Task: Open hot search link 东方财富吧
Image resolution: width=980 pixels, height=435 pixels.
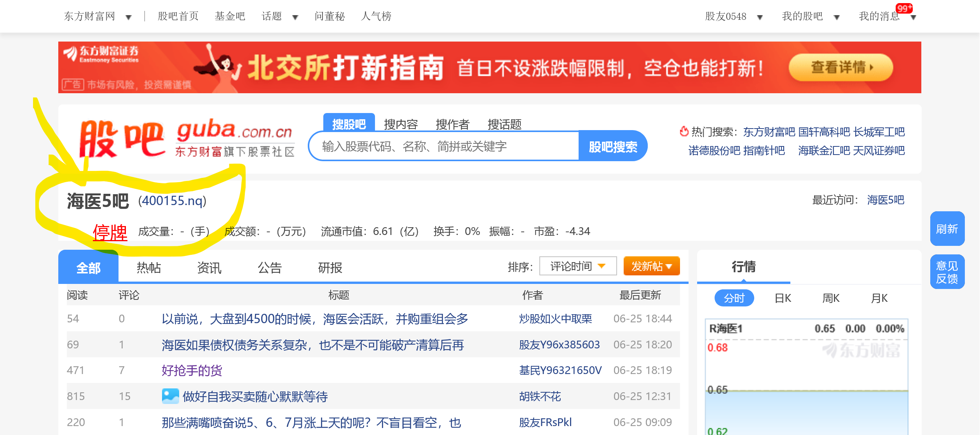Action: pos(769,132)
